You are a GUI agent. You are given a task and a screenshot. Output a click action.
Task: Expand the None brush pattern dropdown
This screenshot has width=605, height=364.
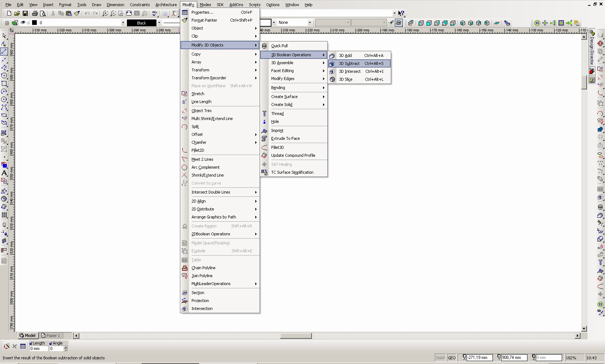(309, 23)
